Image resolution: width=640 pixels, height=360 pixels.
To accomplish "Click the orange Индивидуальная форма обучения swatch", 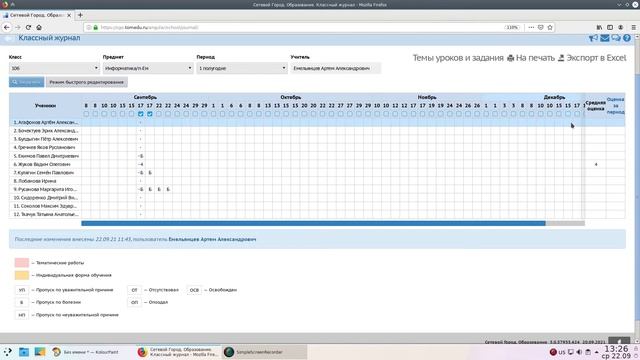I will pos(22,275).
